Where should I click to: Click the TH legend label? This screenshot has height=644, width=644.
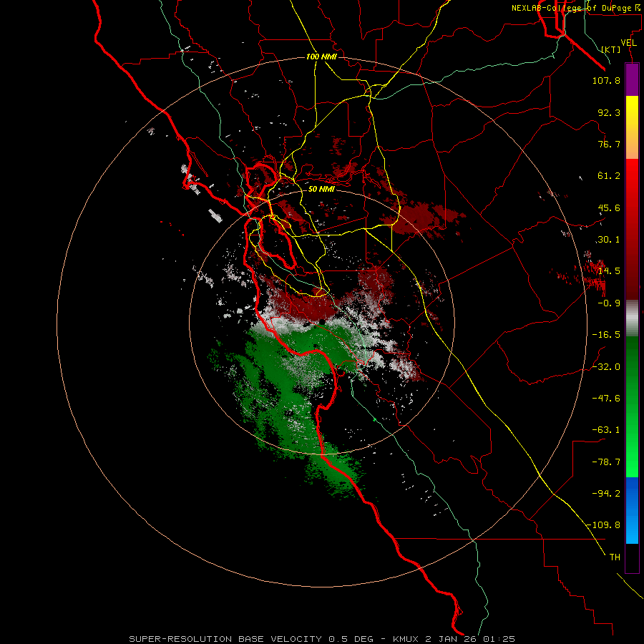coord(615,557)
